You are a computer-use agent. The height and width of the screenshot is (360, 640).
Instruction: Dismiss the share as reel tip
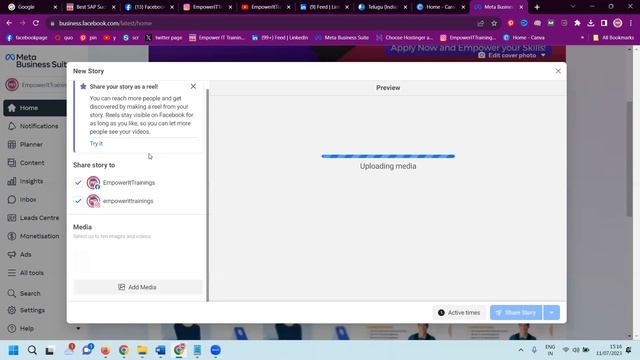tap(193, 87)
